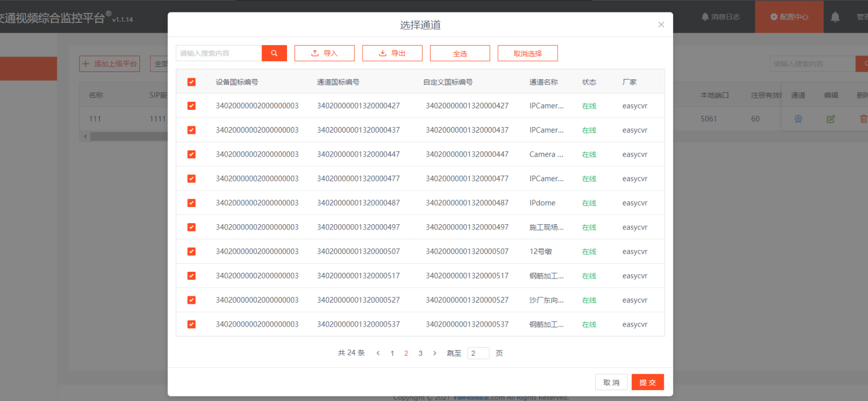Click the 提交 submit button
The height and width of the screenshot is (401, 868).
click(x=647, y=382)
